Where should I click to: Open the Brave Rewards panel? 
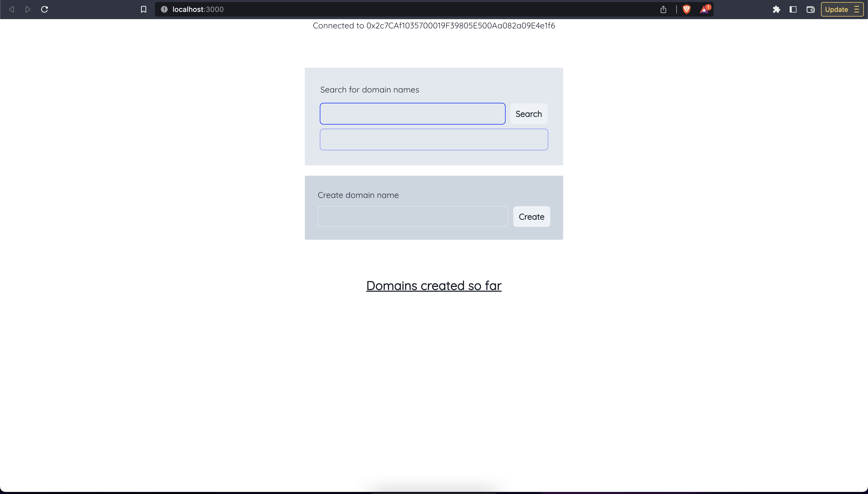(704, 9)
